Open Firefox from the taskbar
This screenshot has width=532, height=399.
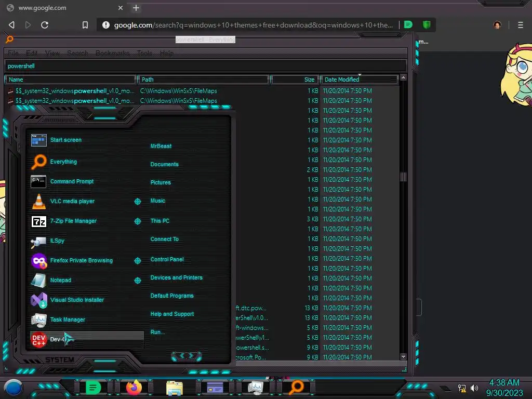134,387
